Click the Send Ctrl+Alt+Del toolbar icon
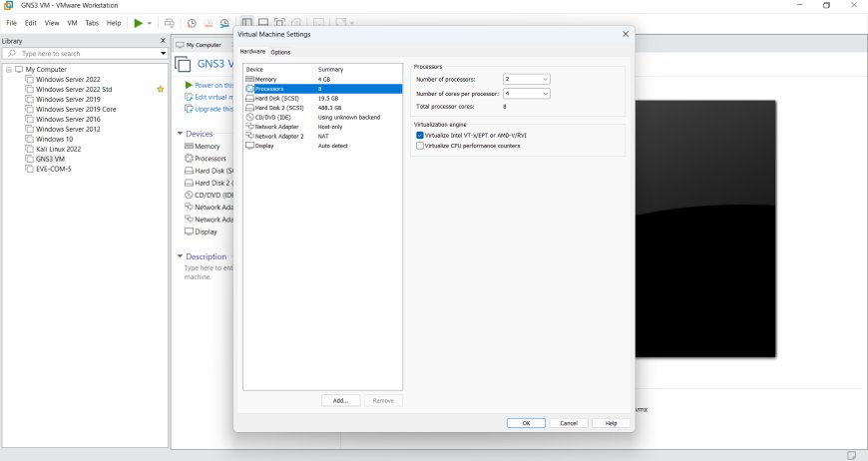This screenshot has height=461, width=868. pyautogui.click(x=170, y=23)
